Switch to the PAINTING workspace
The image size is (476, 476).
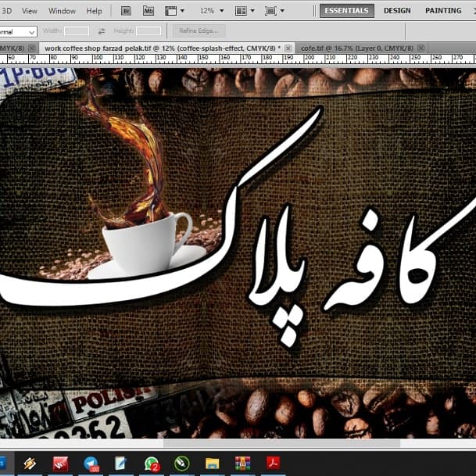pos(443,11)
